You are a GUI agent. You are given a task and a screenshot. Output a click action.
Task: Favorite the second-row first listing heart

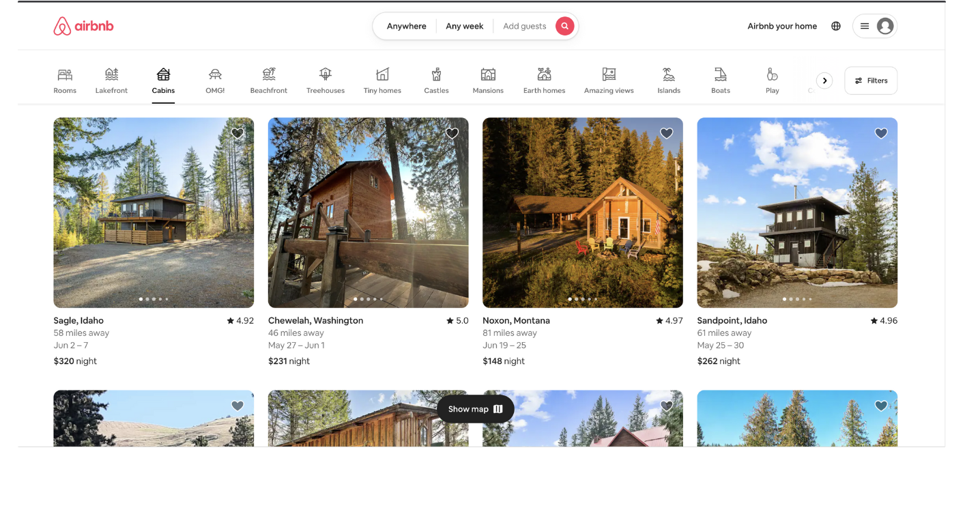(237, 406)
